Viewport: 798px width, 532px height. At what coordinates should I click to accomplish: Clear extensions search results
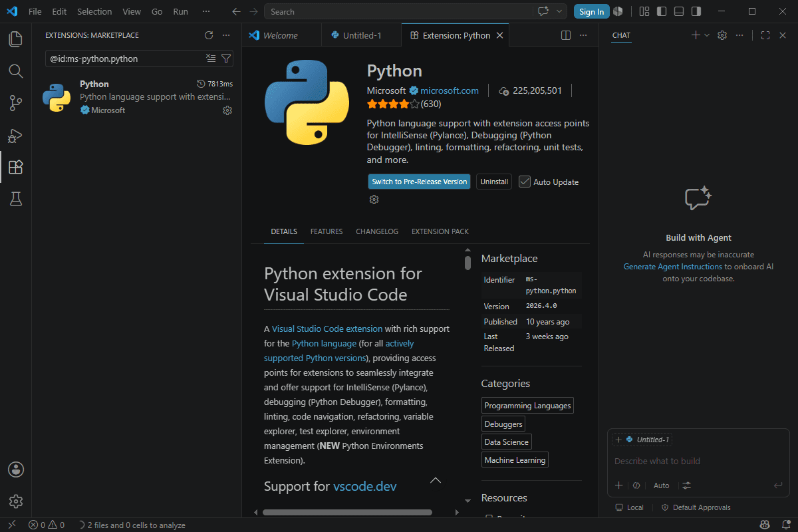pyautogui.click(x=211, y=59)
